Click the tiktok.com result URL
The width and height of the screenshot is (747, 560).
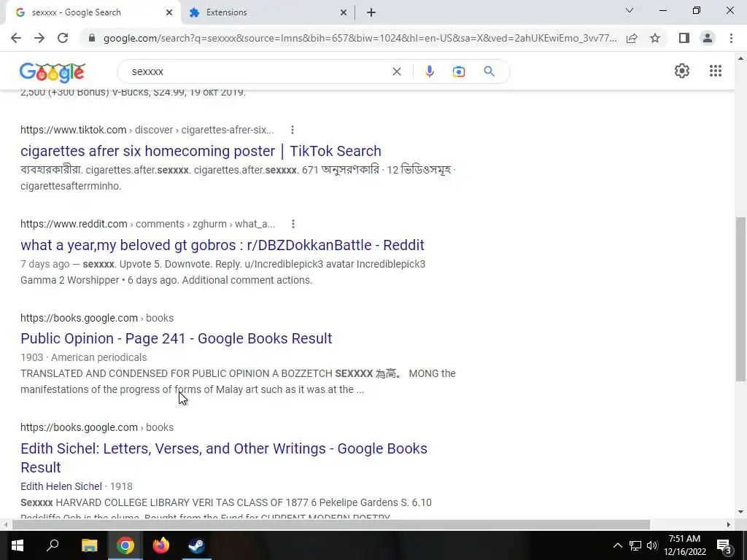[147, 130]
